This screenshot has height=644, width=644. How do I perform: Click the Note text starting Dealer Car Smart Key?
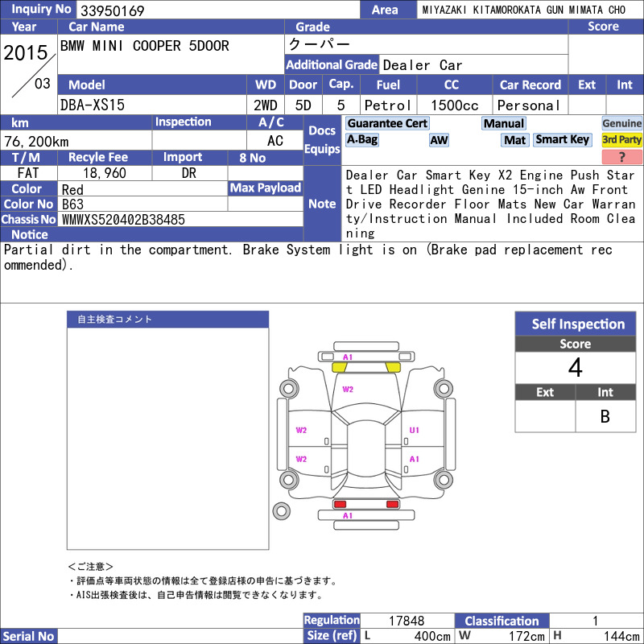tap(491, 204)
